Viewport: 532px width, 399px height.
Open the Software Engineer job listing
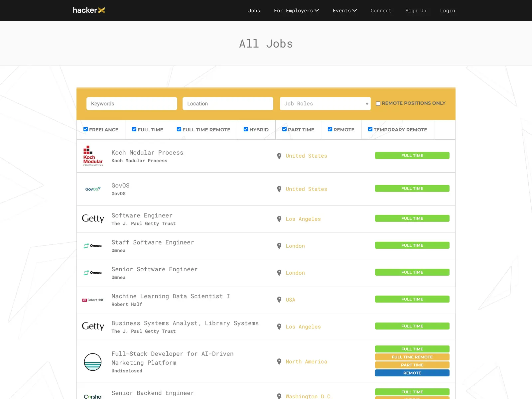tap(142, 215)
